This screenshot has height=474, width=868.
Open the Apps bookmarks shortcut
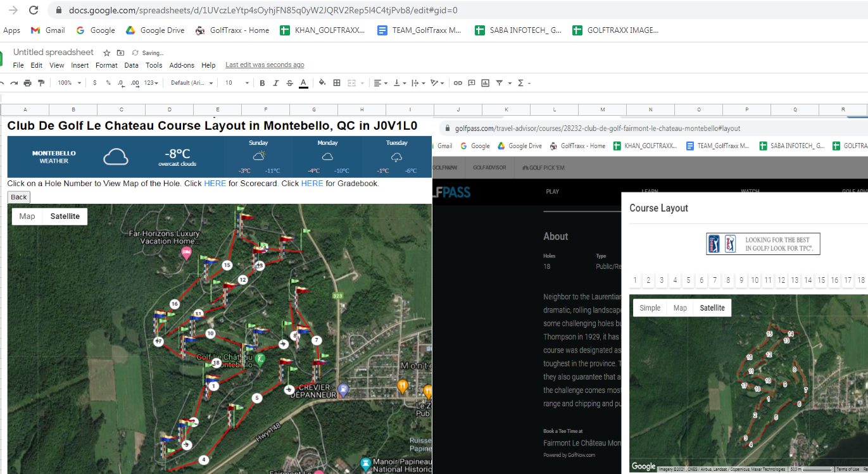point(11,30)
